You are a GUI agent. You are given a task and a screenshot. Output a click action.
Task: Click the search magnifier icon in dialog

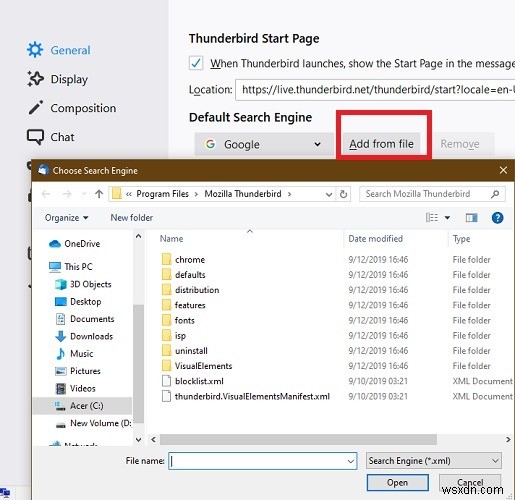click(x=495, y=194)
